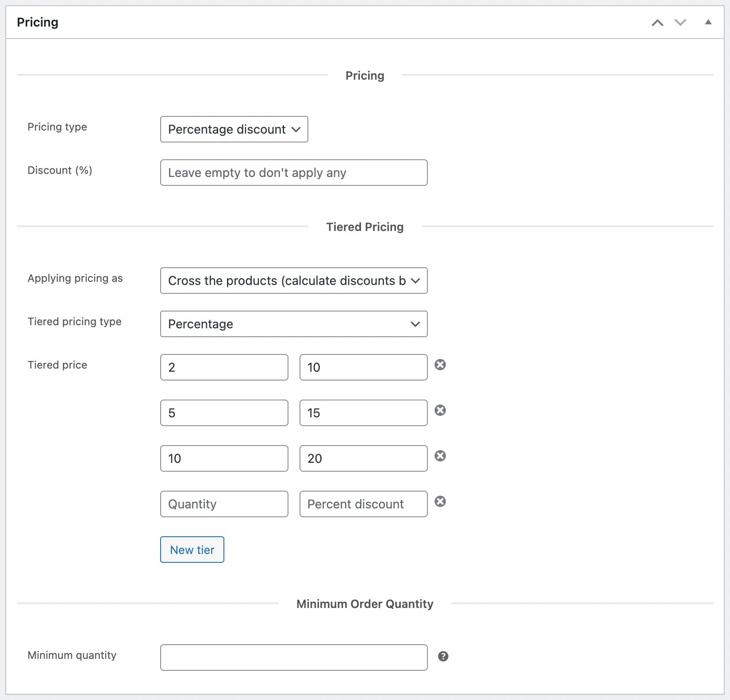This screenshot has width=730, height=700.
Task: Open the Applying pricing as dropdown
Action: click(x=293, y=281)
